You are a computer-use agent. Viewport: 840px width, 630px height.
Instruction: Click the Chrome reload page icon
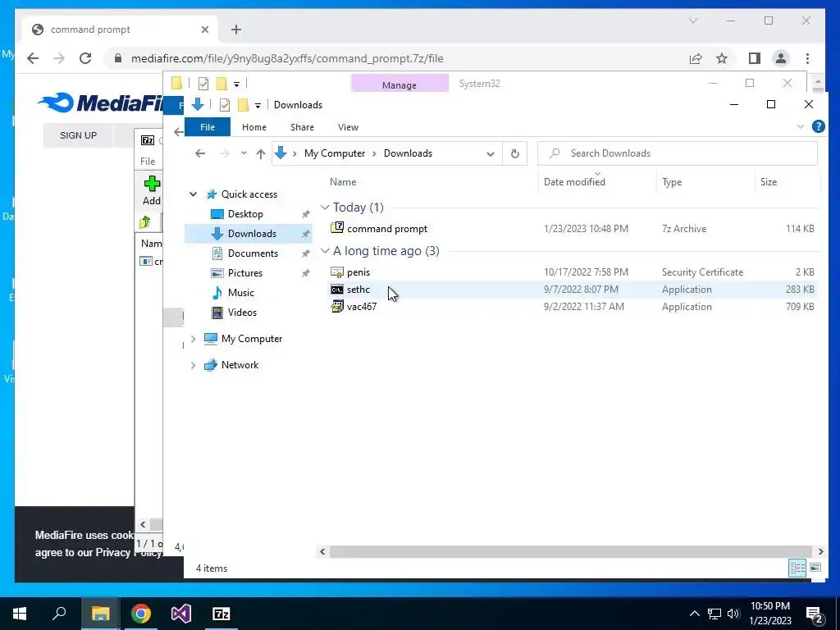85,58
